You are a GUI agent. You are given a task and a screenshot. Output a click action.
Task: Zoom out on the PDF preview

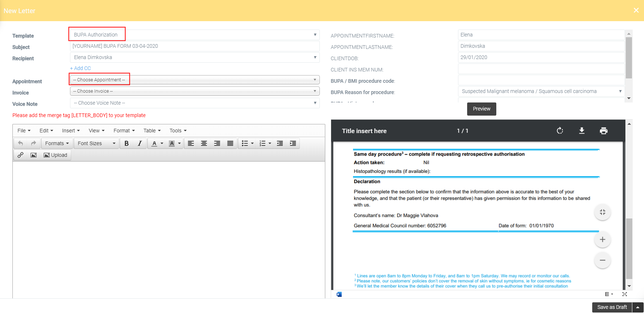point(602,260)
